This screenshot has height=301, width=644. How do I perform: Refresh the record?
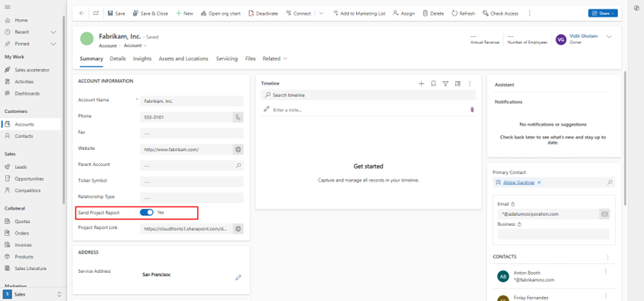(x=463, y=13)
